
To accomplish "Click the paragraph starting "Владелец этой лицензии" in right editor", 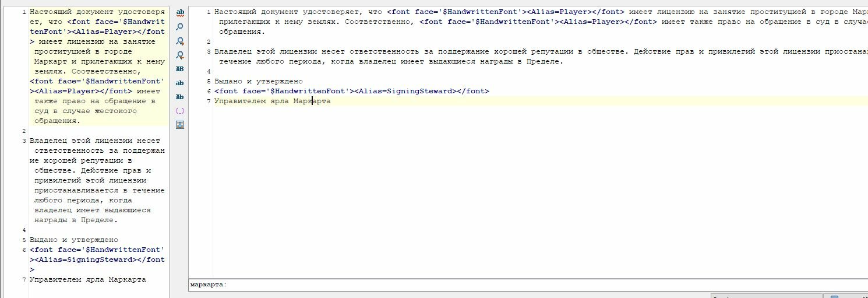I will [x=408, y=51].
